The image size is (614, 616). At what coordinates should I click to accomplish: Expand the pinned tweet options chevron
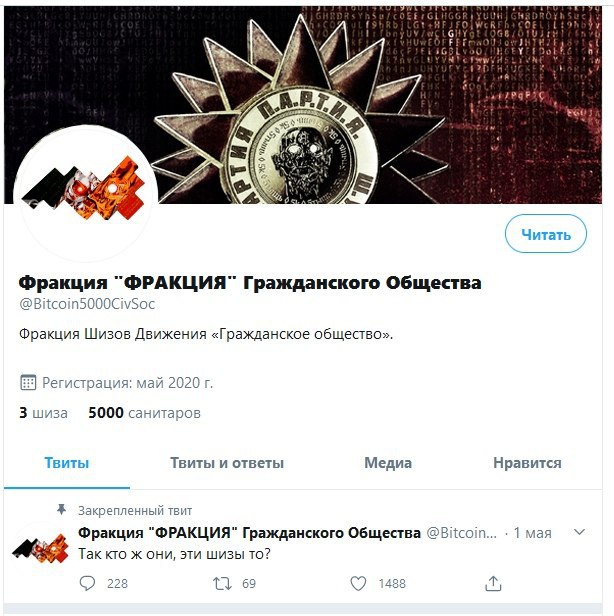[x=580, y=532]
